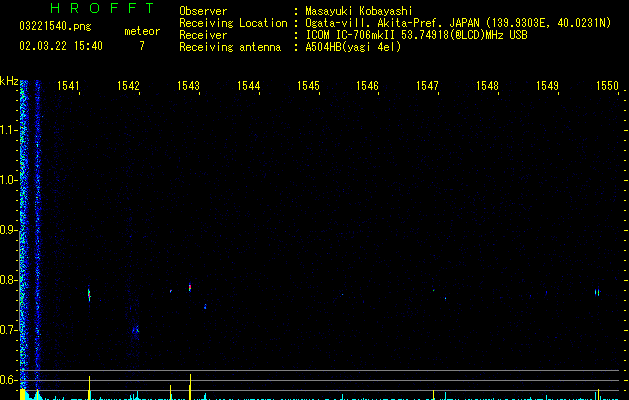Click the 1545 time axis marker

click(x=308, y=86)
